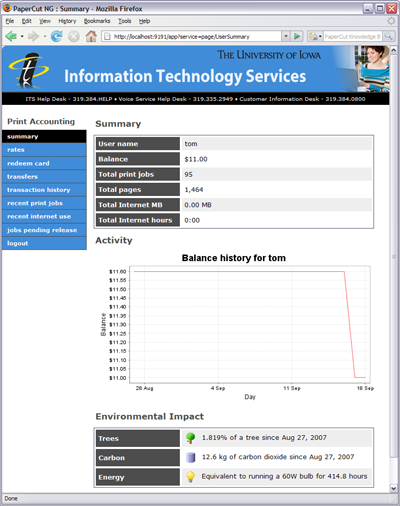Open the File menu
The image size is (400, 506).
pos(10,21)
